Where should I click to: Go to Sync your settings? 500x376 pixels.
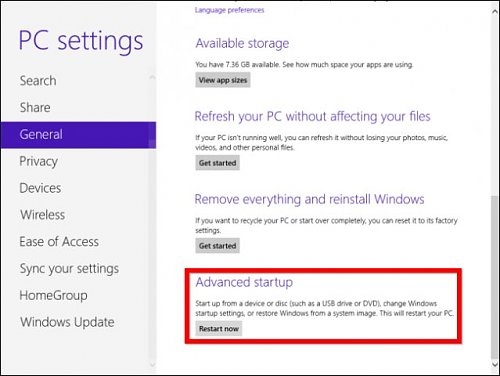tap(69, 269)
